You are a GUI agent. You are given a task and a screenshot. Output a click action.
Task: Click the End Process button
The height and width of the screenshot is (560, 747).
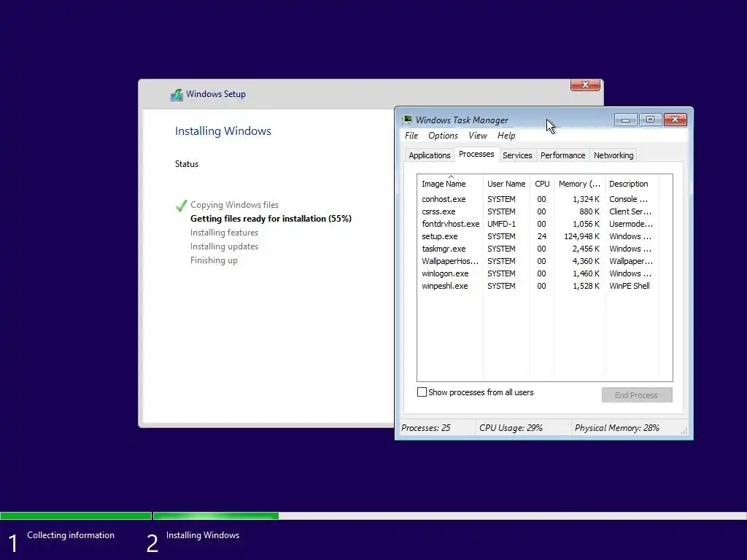pyautogui.click(x=637, y=394)
